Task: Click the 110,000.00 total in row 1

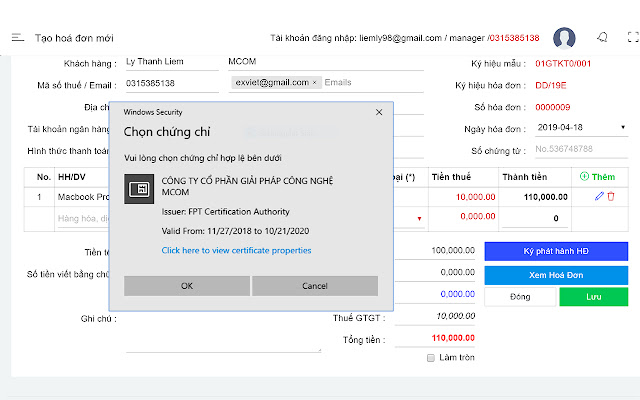Action: pos(546,197)
